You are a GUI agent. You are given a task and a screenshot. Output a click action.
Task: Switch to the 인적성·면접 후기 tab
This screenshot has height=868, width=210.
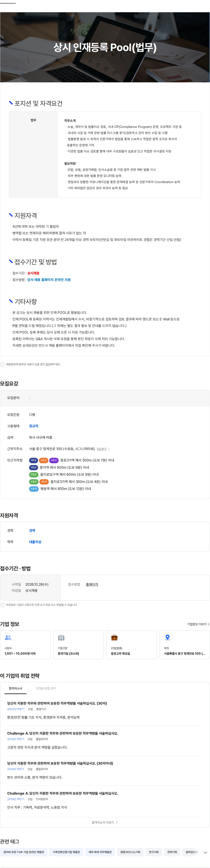46,688
